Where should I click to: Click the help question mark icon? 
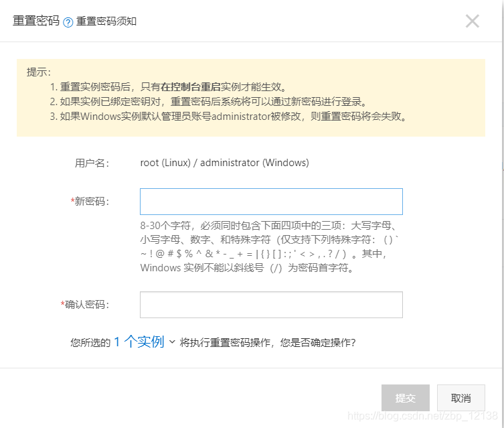[x=68, y=22]
